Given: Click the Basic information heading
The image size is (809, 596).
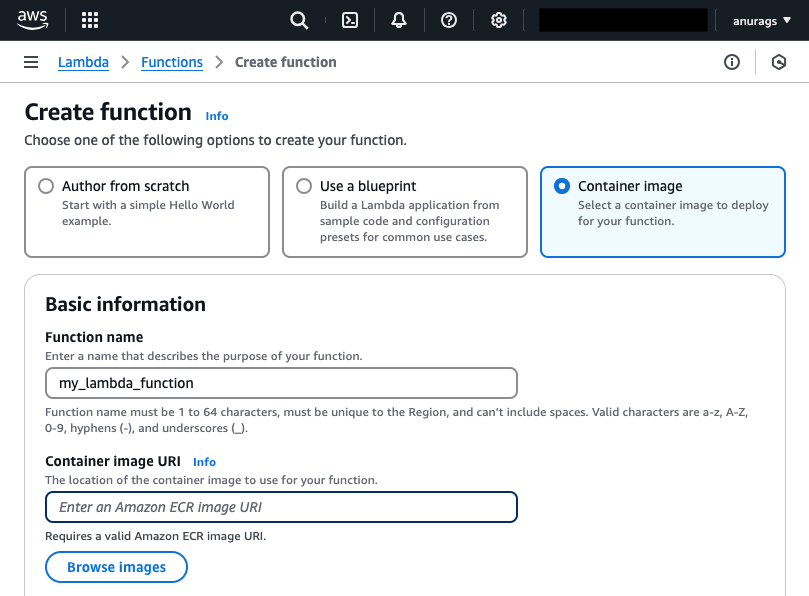Looking at the screenshot, I should 125,304.
